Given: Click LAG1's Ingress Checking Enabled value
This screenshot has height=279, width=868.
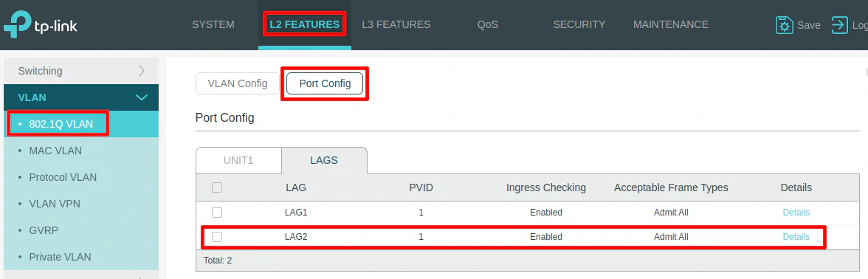Looking at the screenshot, I should pos(546,213).
